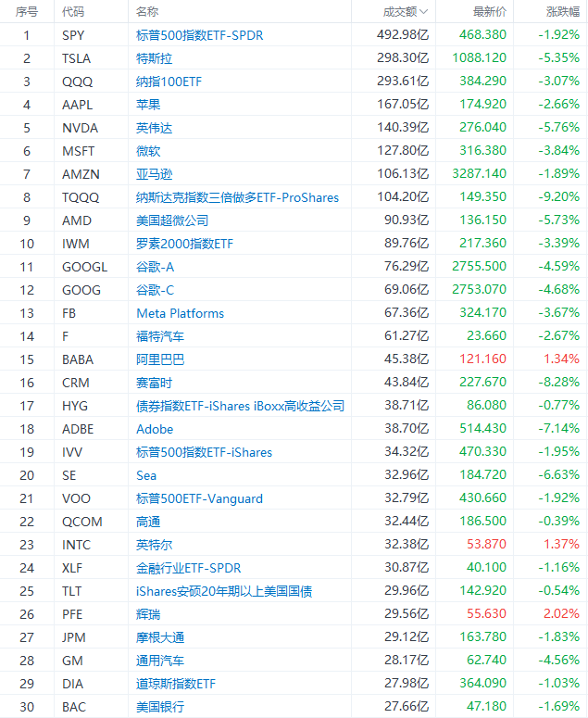Open the 英伟达 stock link
The image size is (588, 718).
point(155,128)
